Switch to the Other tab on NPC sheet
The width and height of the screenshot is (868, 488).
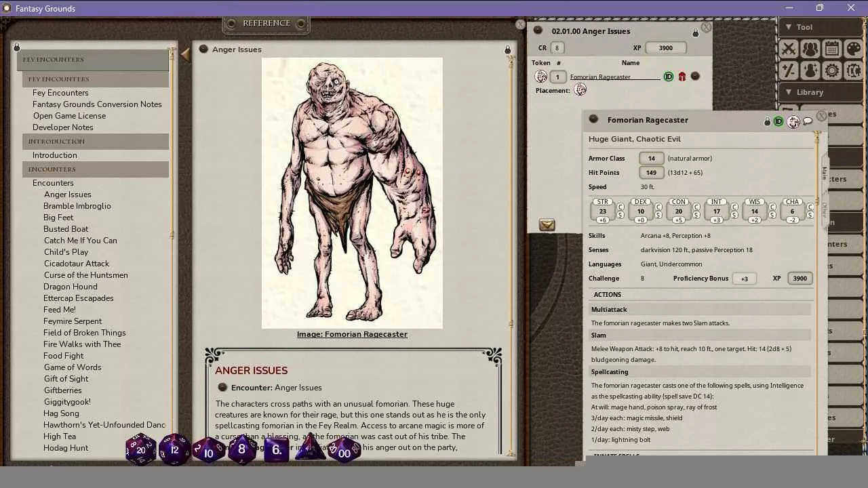click(825, 210)
